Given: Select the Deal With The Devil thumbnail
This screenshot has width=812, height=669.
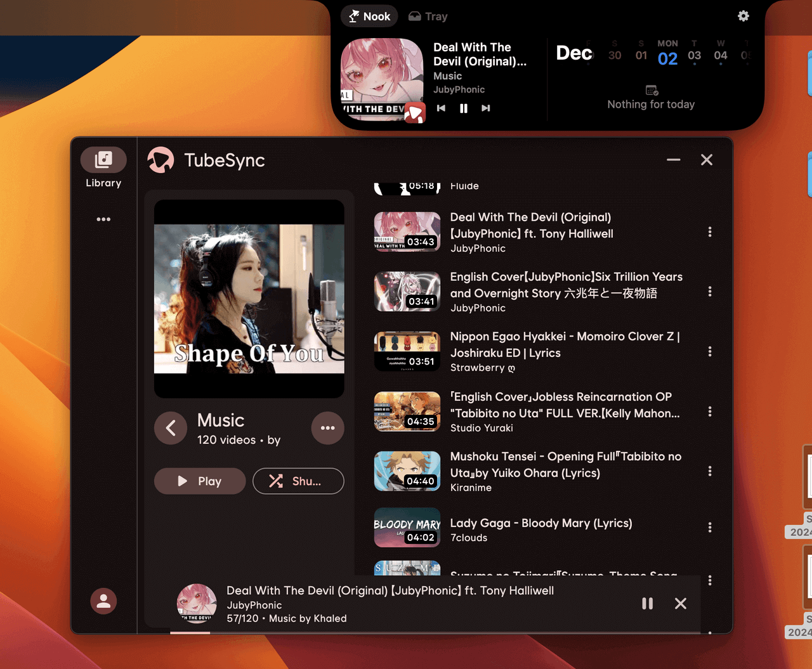Looking at the screenshot, I should click(407, 232).
